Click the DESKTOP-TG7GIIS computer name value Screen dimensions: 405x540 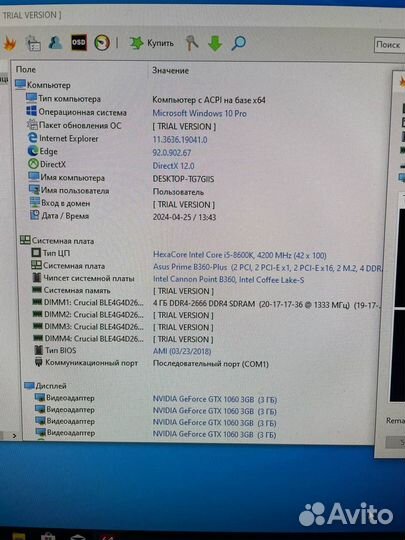click(x=183, y=179)
